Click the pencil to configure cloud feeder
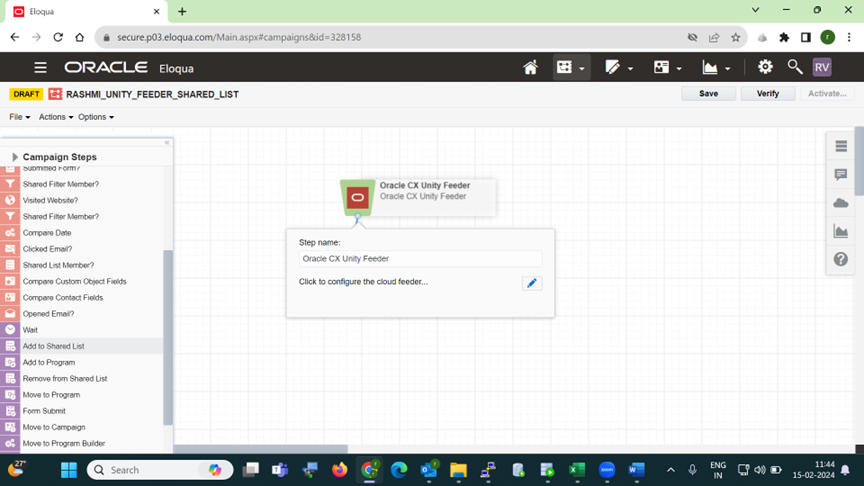Image resolution: width=864 pixels, height=486 pixels. (x=532, y=283)
